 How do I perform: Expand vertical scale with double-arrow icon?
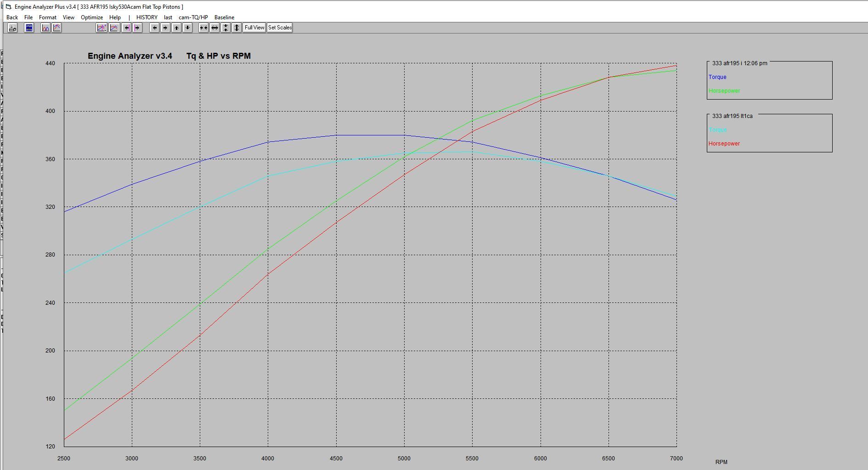(x=237, y=28)
